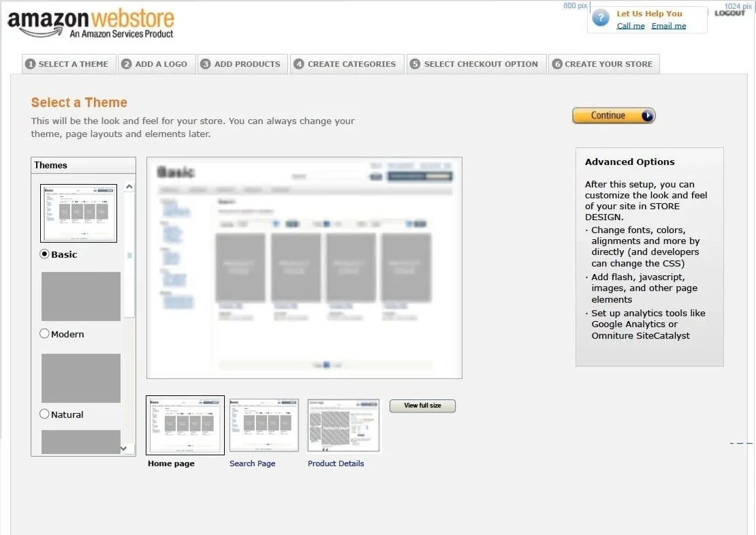Click the Themes list scroll-up arrow
The image size is (756, 535).
coord(129,187)
